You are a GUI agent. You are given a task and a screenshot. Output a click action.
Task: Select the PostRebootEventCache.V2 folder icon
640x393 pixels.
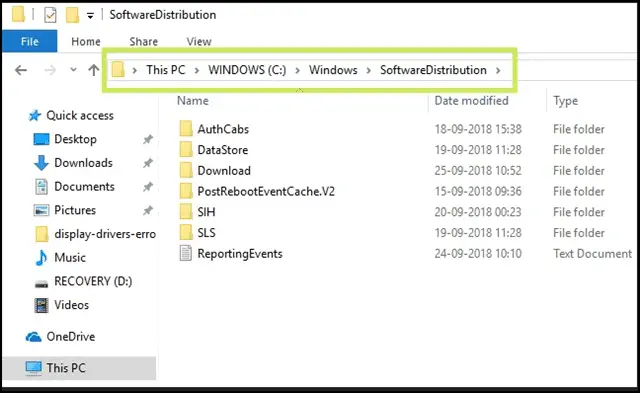click(x=186, y=191)
